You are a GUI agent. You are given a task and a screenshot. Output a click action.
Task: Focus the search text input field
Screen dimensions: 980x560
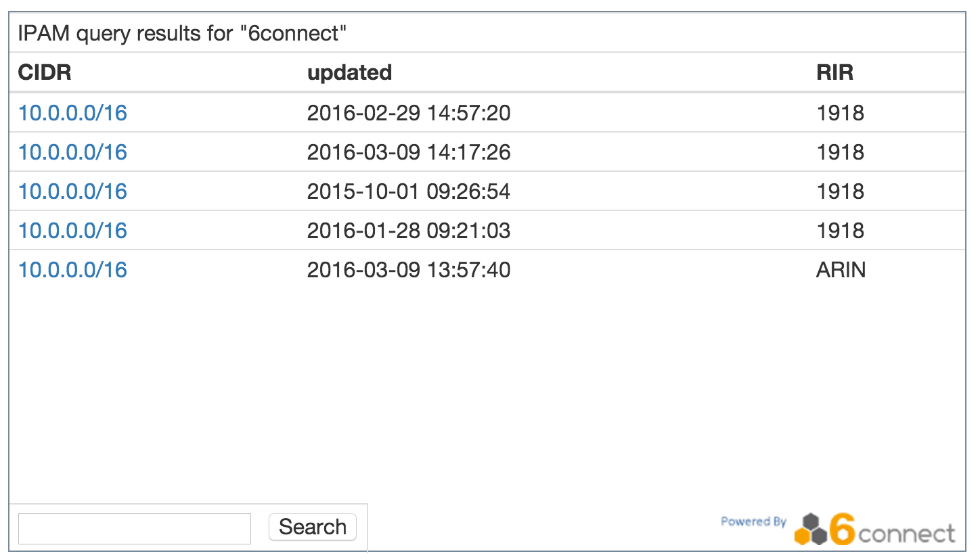pyautogui.click(x=134, y=528)
